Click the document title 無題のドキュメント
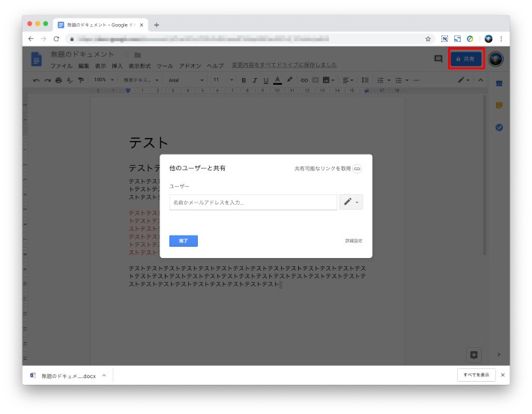Screen dimensions: 532x414 click(82, 54)
